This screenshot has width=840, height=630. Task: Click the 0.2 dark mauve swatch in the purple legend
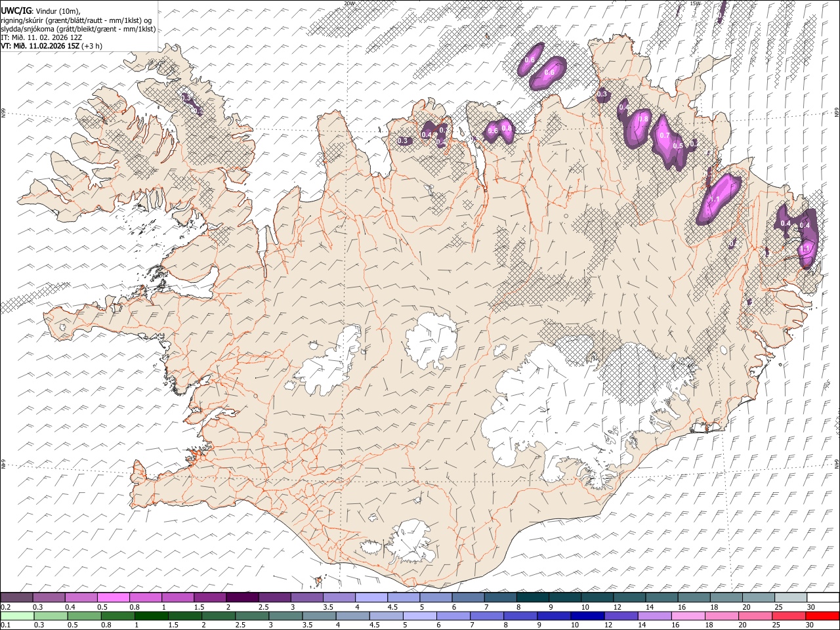[x=17, y=597]
